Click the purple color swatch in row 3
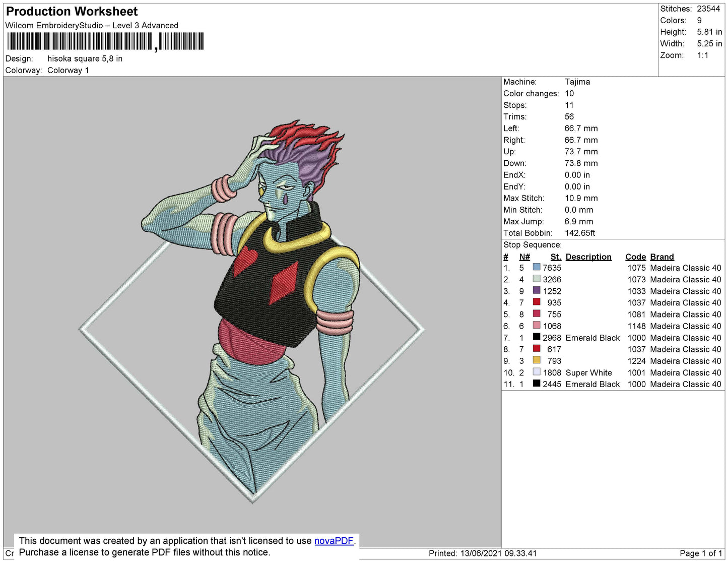728x563 pixels. coord(537,291)
